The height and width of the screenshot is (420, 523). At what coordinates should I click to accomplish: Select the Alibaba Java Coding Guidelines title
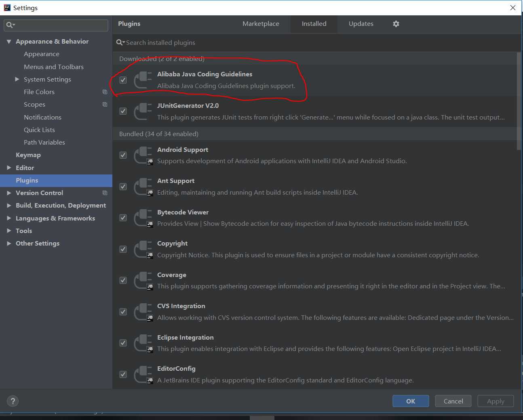coord(205,74)
